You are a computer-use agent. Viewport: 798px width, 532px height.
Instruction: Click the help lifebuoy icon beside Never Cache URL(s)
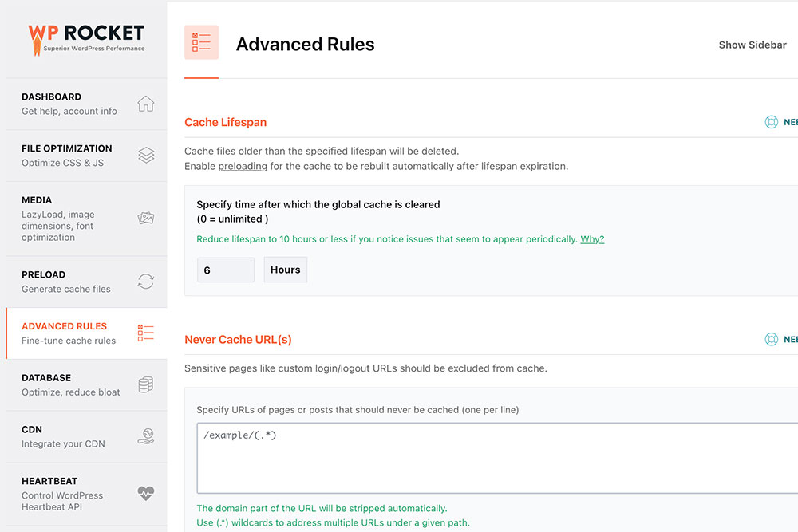pos(771,339)
